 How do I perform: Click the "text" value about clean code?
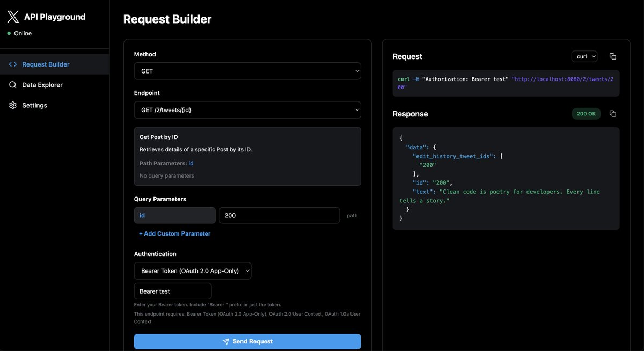coord(500,196)
